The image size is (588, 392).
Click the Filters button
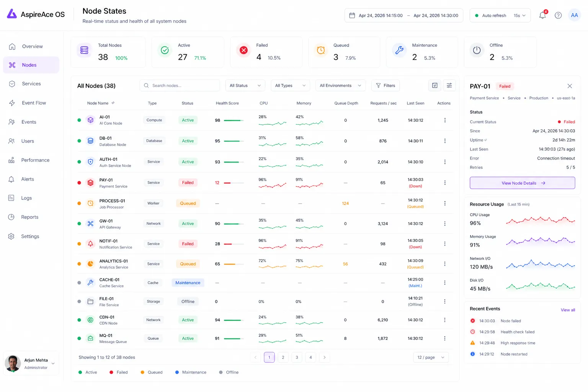385,85
